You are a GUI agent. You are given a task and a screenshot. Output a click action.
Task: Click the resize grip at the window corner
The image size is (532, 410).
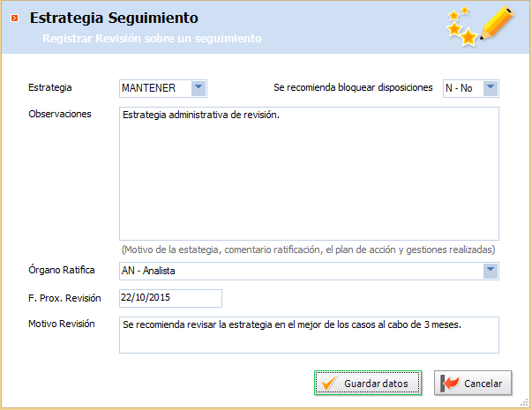pos(524,403)
